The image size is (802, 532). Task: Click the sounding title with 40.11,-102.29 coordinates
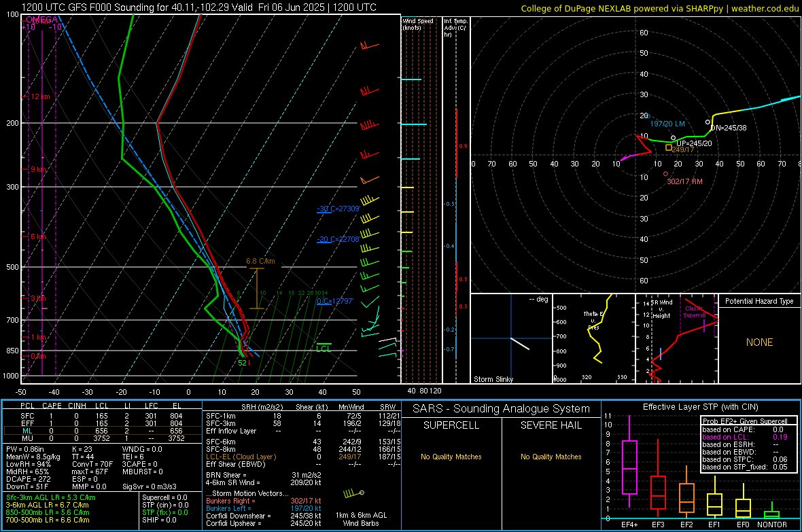click(199, 7)
